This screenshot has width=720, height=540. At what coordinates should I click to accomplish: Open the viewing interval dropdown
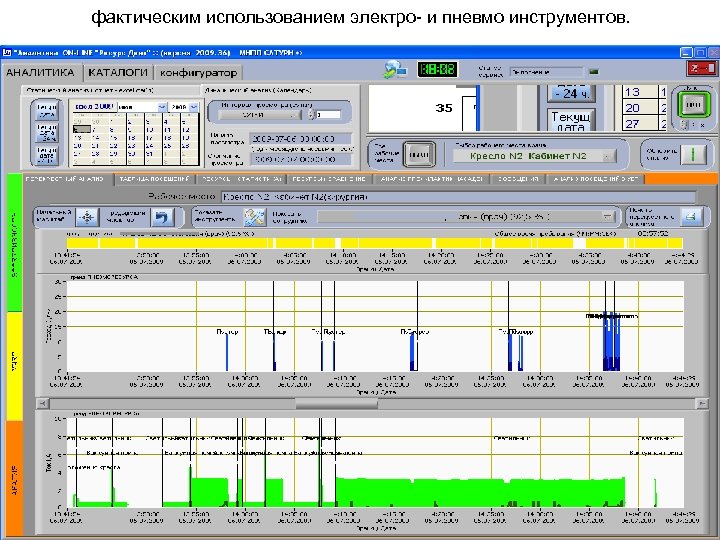pyautogui.click(x=259, y=115)
